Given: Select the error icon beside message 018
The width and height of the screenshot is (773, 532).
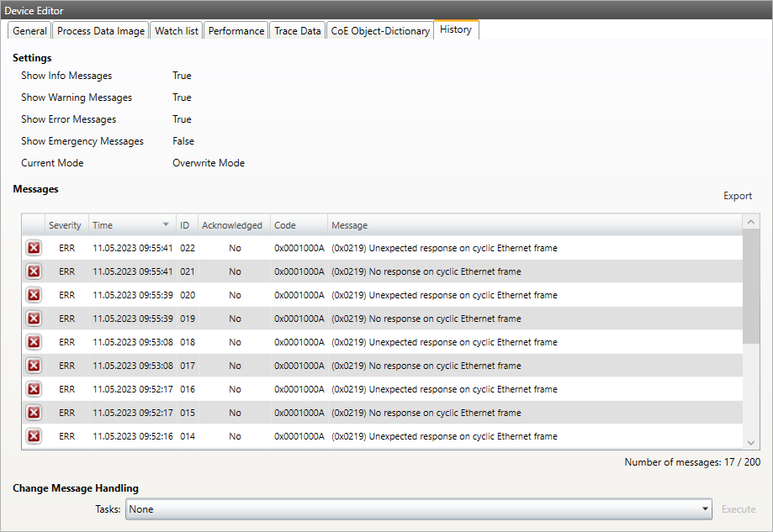Looking at the screenshot, I should [x=34, y=342].
